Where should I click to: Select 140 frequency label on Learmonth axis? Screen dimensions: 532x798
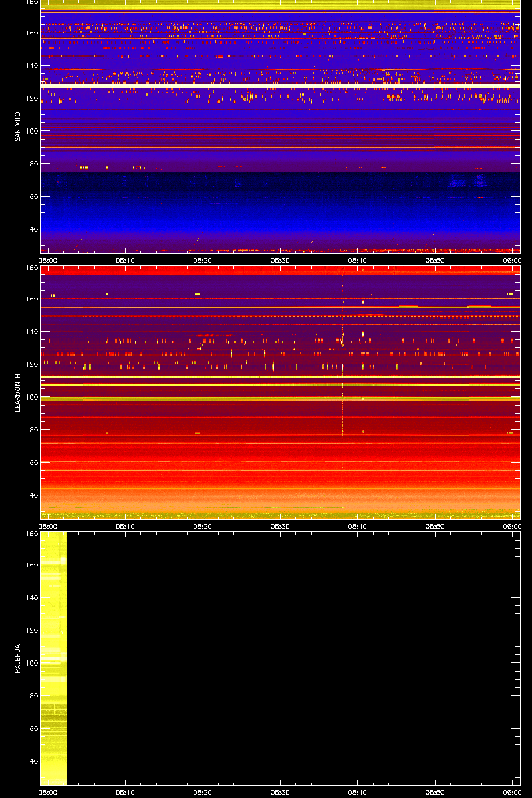click(31, 331)
